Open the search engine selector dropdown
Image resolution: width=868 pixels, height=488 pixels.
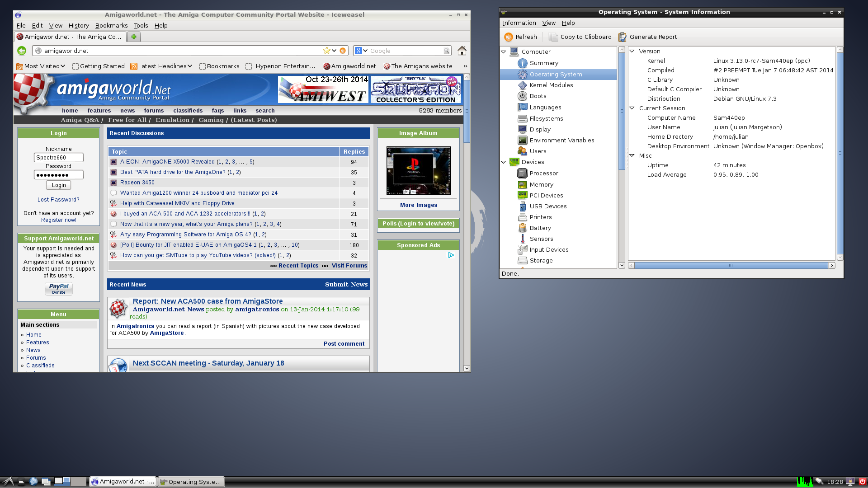tap(361, 51)
